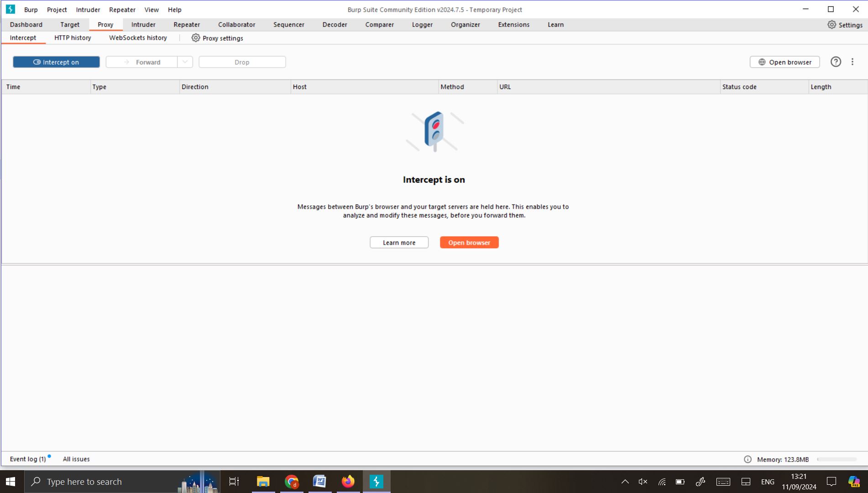Click the memory info icon
The width and height of the screenshot is (868, 493).
[x=748, y=459]
